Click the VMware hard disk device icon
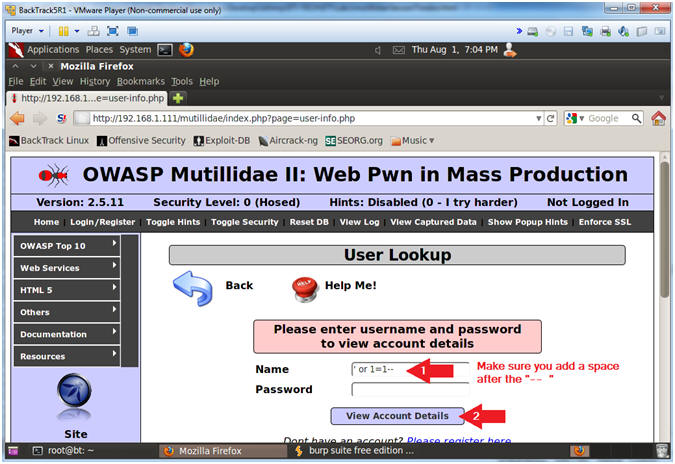Image resolution: width=675 pixels, height=464 pixels. [533, 31]
